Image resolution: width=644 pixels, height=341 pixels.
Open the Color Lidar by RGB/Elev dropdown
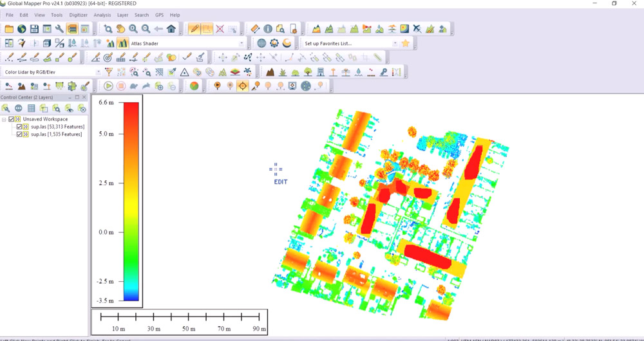pos(98,72)
